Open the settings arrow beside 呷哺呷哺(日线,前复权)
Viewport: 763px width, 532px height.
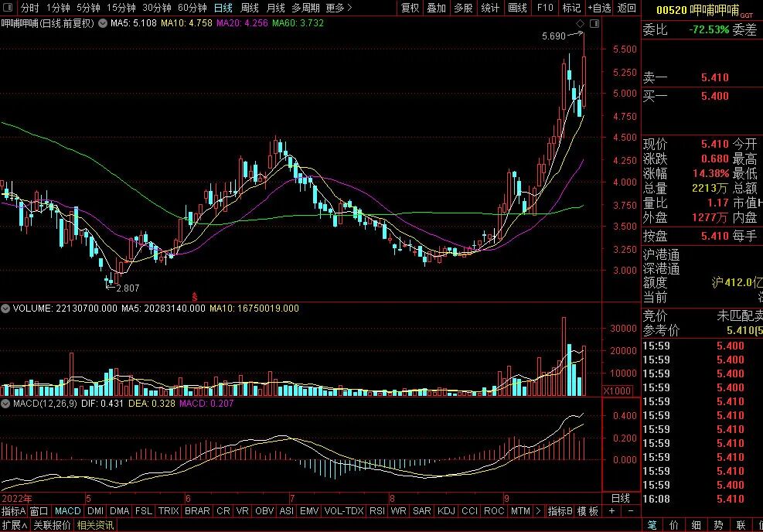coord(103,23)
